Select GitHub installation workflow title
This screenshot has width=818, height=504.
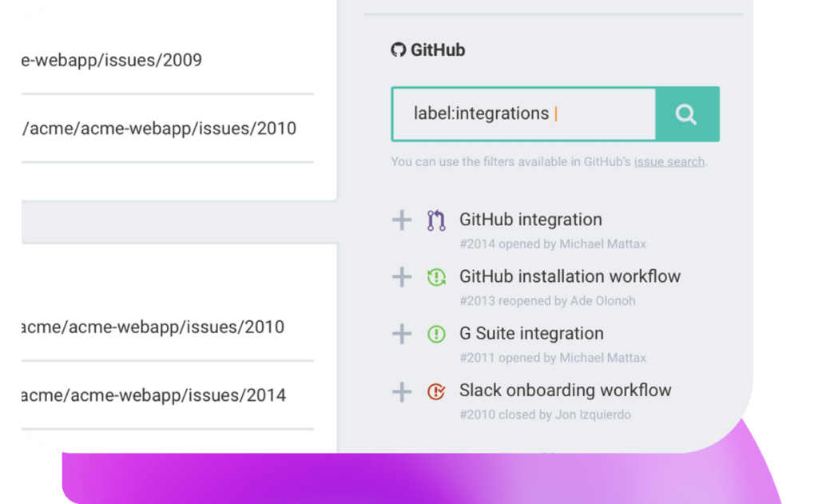click(x=570, y=276)
